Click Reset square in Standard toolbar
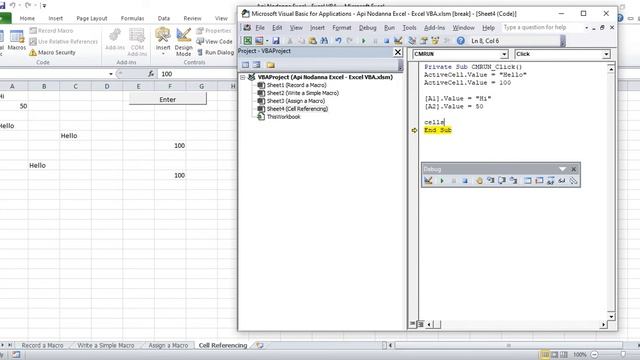 pyautogui.click(x=386, y=40)
